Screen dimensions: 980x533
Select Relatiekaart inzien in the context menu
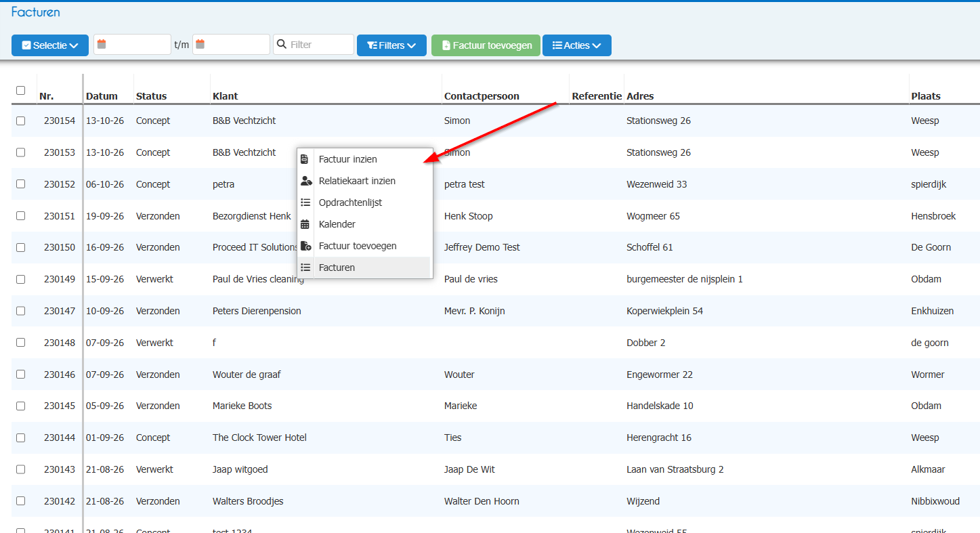pos(365,181)
